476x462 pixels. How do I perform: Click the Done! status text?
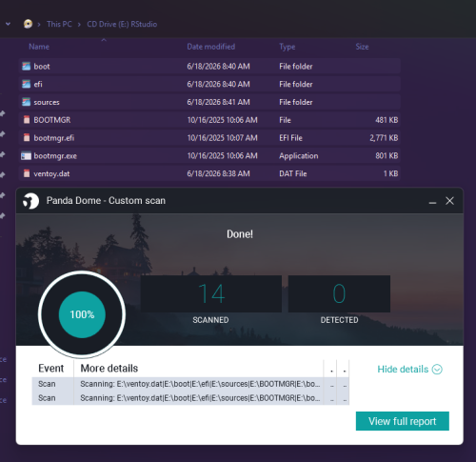click(240, 234)
